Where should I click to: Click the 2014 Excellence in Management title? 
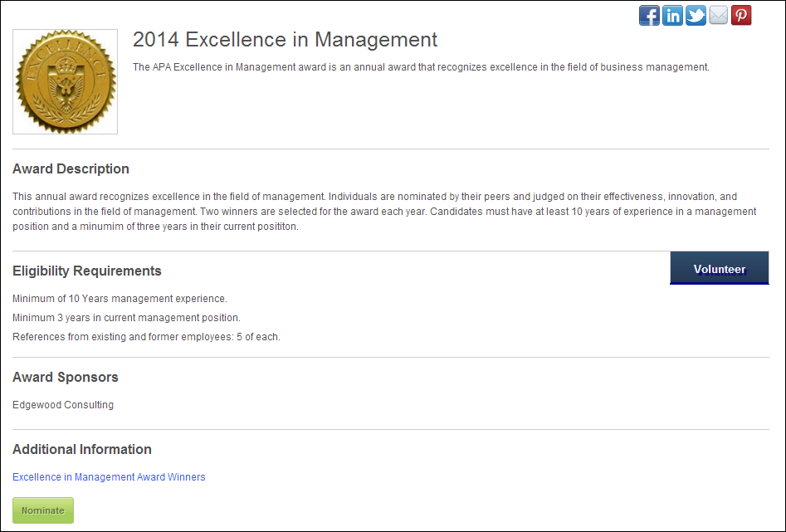pyautogui.click(x=285, y=40)
